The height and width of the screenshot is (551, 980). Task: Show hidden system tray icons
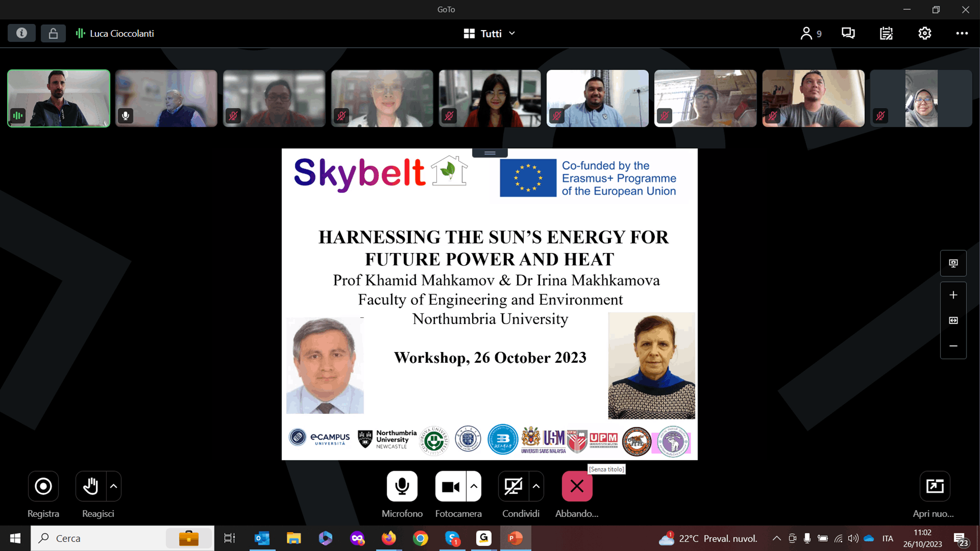pos(776,539)
